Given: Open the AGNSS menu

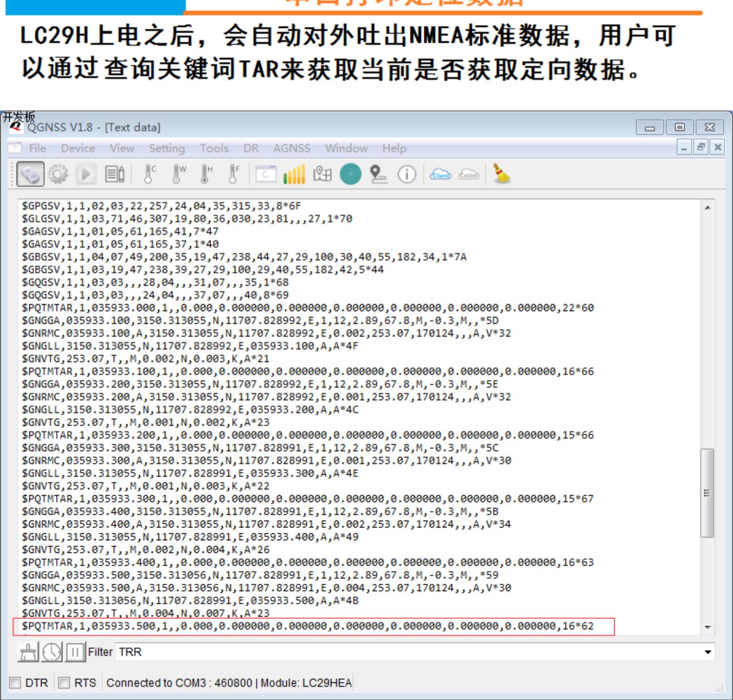Looking at the screenshot, I should pyautogui.click(x=292, y=148).
